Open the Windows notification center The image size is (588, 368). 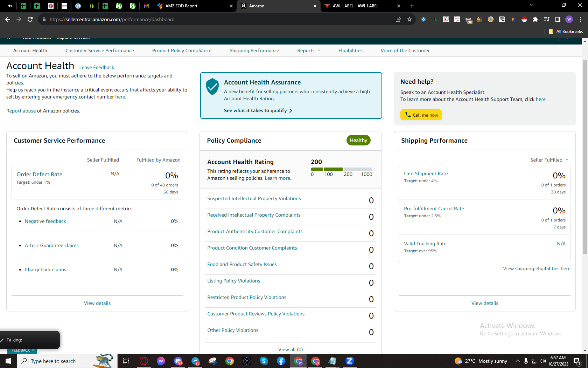(577, 361)
